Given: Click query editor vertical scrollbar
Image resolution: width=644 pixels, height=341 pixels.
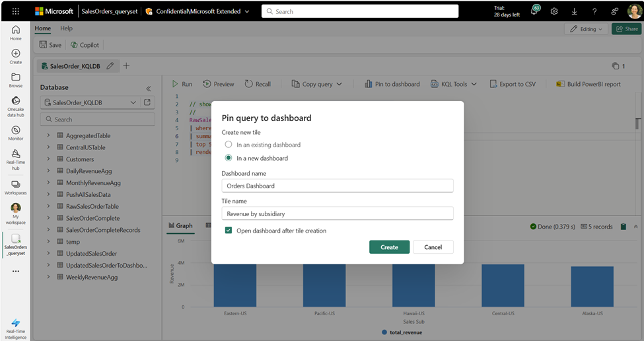Looking at the screenshot, I should [x=637, y=124].
